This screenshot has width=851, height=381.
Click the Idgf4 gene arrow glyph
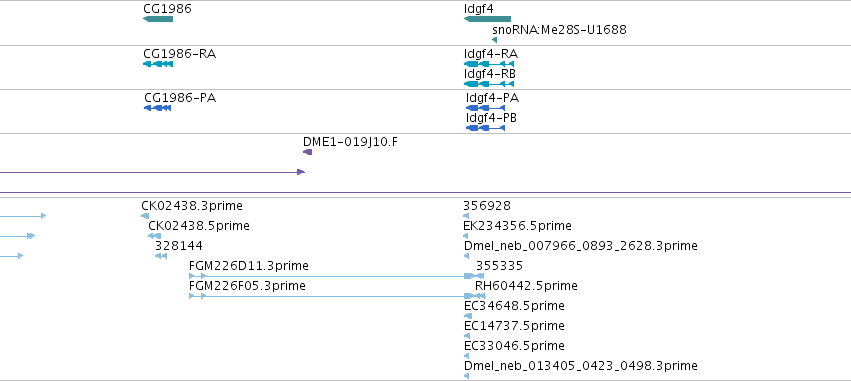click(487, 19)
